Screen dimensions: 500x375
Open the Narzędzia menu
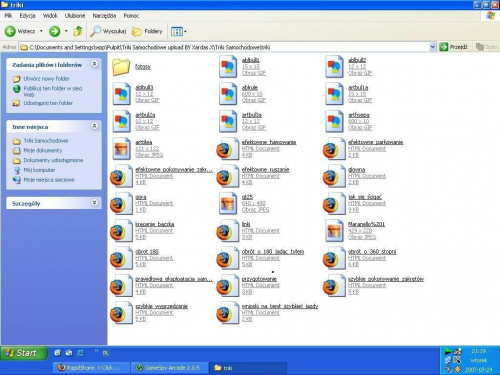click(104, 16)
